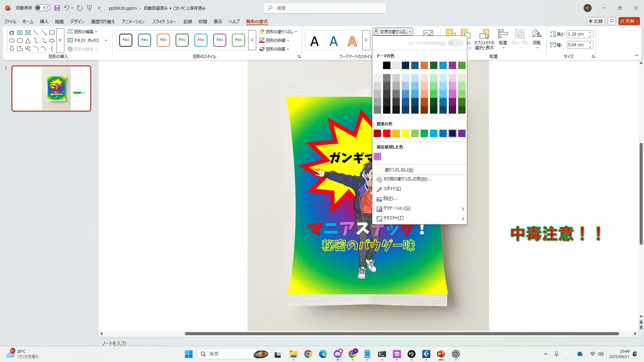644x362 pixels.
Task: Click the undo arrow icon
Action: tap(66, 8)
